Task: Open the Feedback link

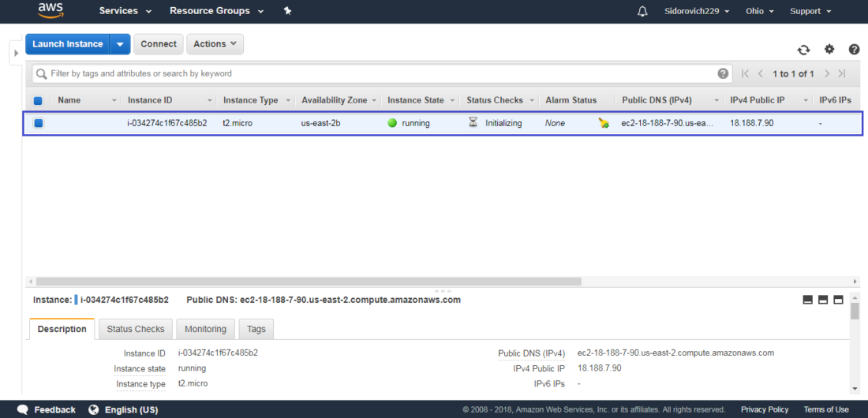Action: (54, 409)
